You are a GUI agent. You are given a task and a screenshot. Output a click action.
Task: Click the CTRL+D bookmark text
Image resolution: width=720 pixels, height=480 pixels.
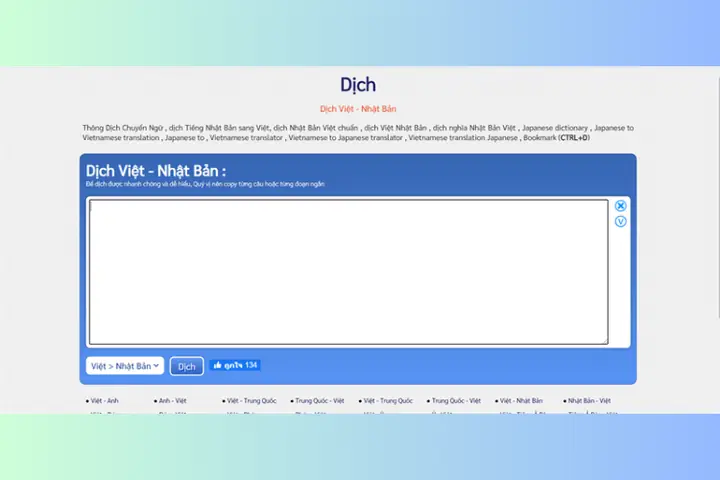click(574, 138)
